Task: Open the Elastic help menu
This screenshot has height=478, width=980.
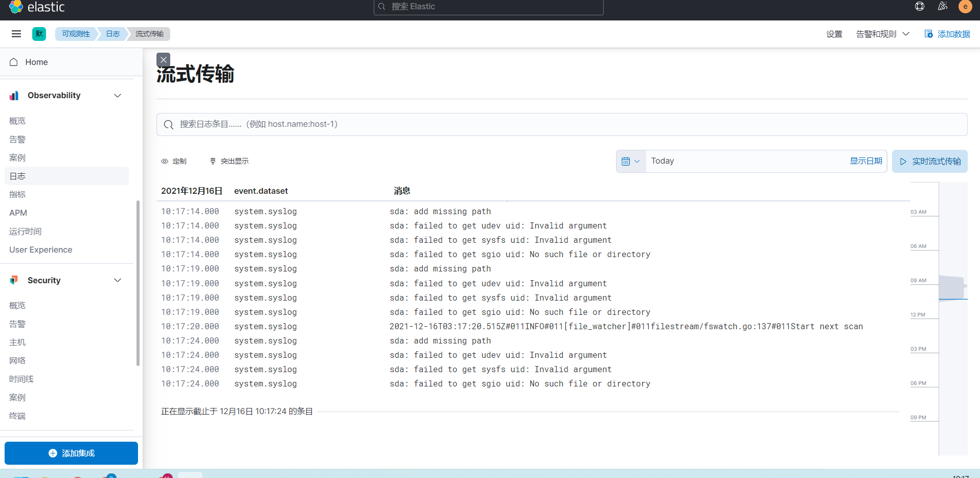Action: click(919, 7)
